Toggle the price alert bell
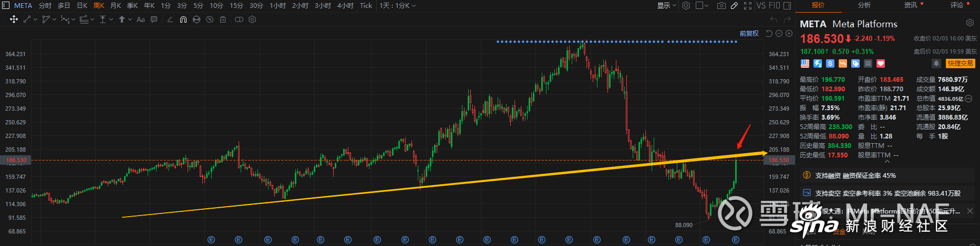Screen dimensions: 980x246 (x=936, y=63)
